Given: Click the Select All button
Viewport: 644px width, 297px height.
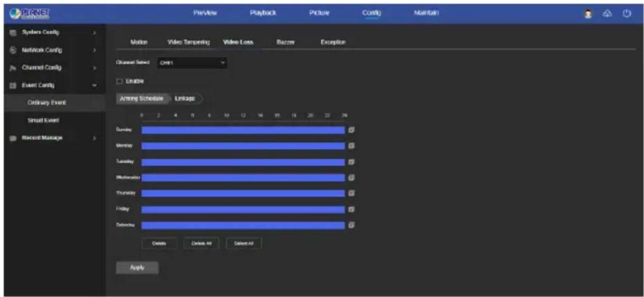Looking at the screenshot, I should click(243, 243).
